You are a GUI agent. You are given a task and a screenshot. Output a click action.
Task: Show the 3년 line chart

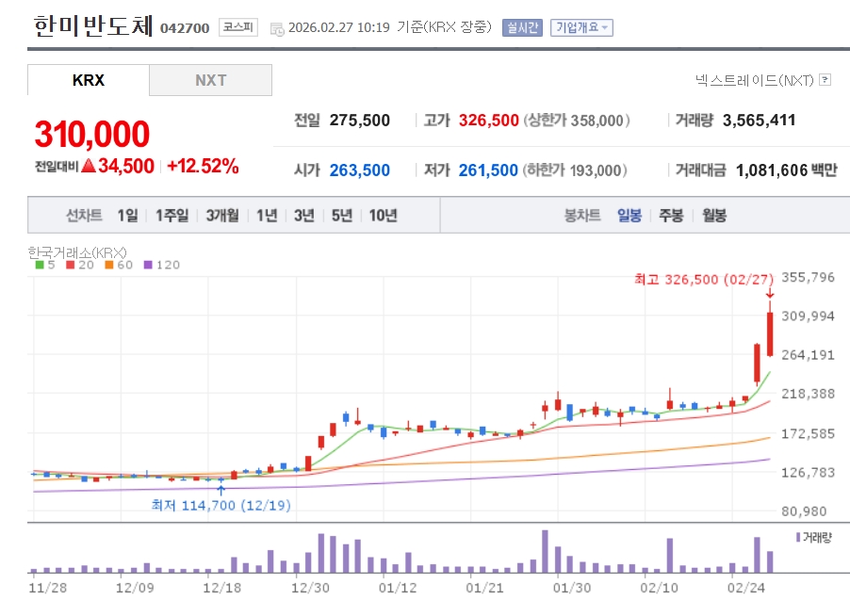[303, 215]
